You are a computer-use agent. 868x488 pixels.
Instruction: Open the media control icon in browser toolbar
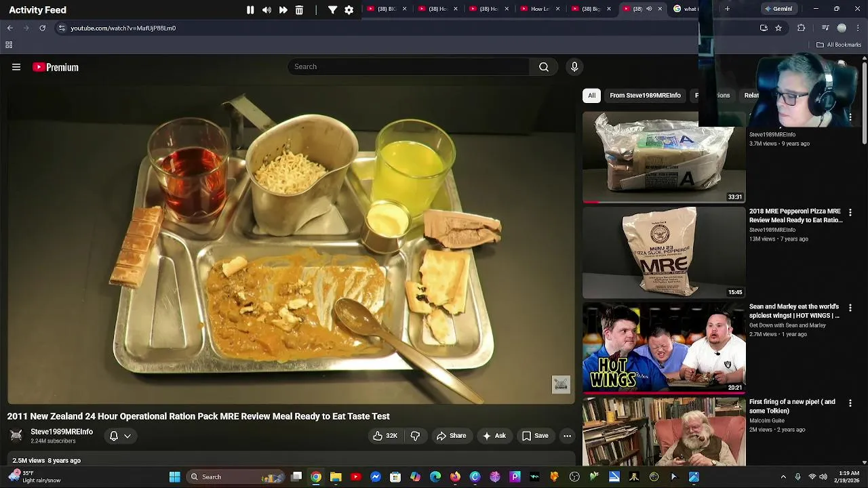pyautogui.click(x=825, y=28)
